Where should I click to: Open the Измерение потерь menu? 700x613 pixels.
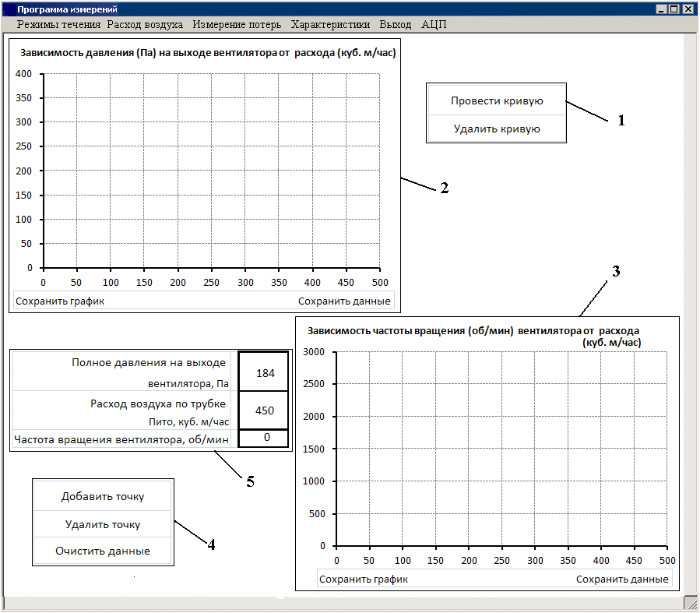(237, 25)
